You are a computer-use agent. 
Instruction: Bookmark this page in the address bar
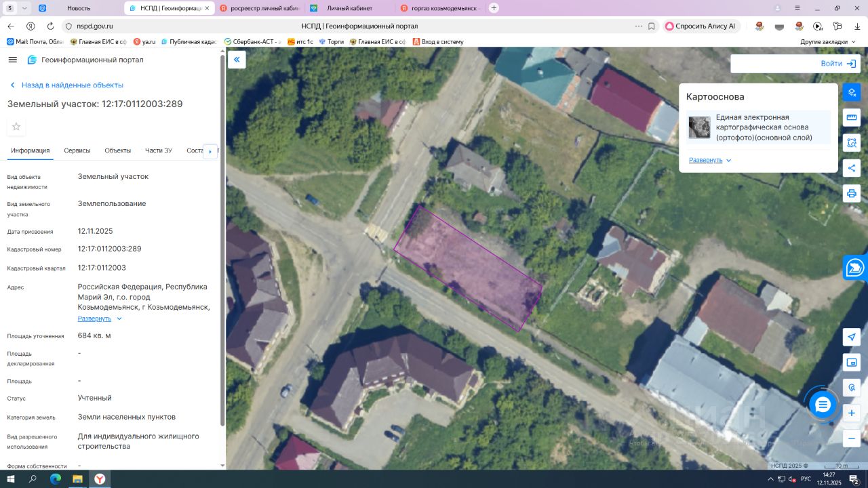pos(652,26)
